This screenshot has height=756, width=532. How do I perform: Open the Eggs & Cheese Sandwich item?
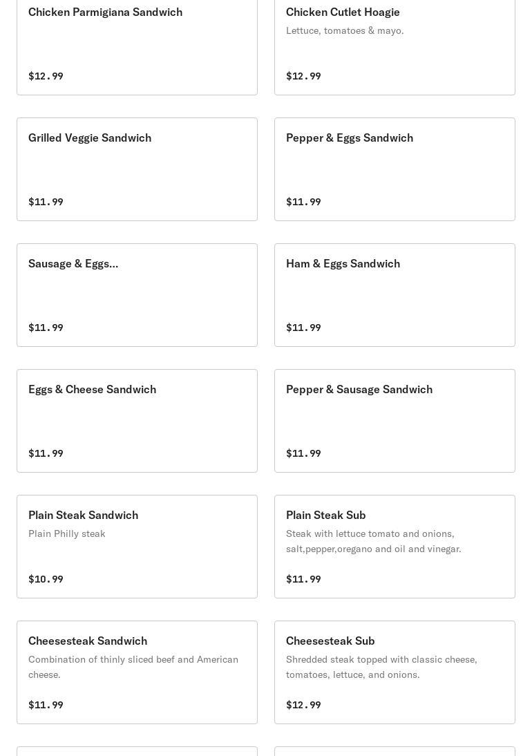(137, 421)
